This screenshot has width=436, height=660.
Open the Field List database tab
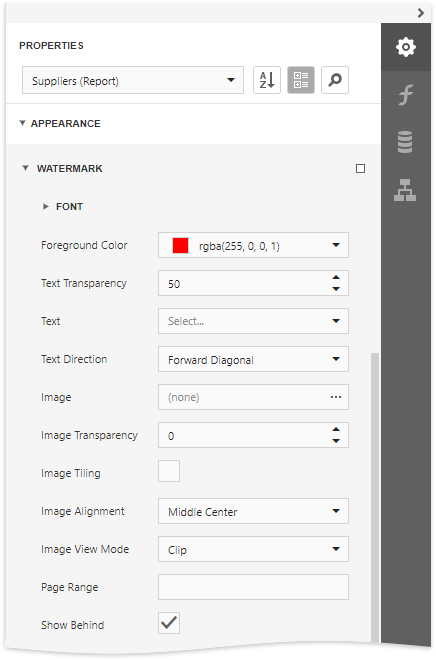[x=405, y=142]
